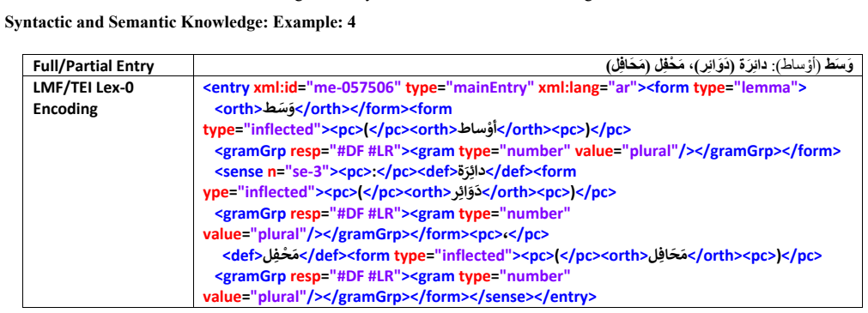The height and width of the screenshot is (313, 868).
Task: Click the closing "</entry>" tag
Action: pos(565,298)
